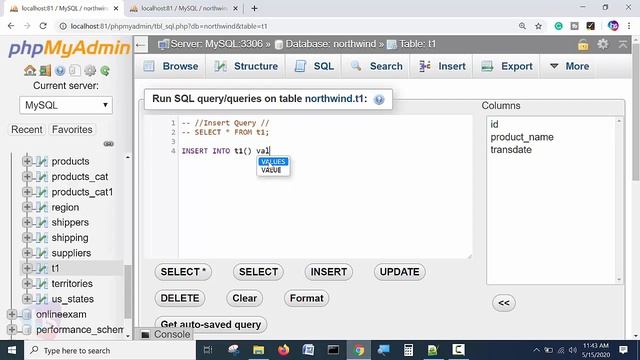Open the Insert tab
Viewport: 640px width, 360px height.
click(442, 66)
